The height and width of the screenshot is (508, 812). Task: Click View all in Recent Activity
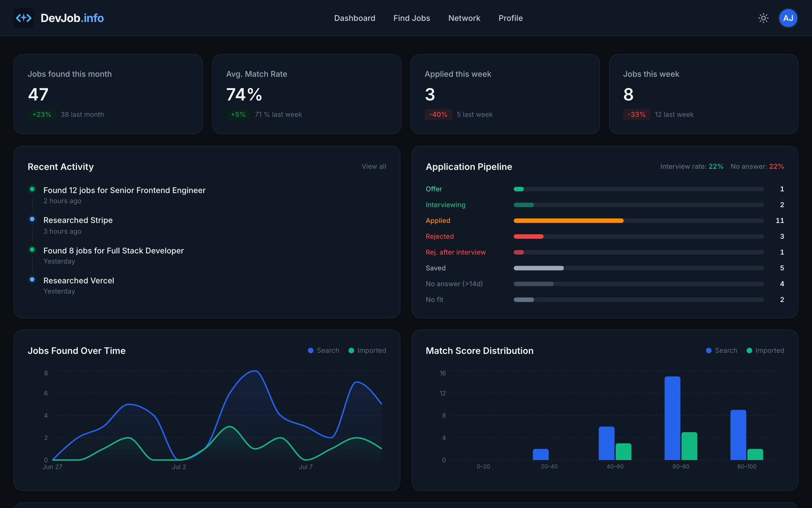click(374, 166)
